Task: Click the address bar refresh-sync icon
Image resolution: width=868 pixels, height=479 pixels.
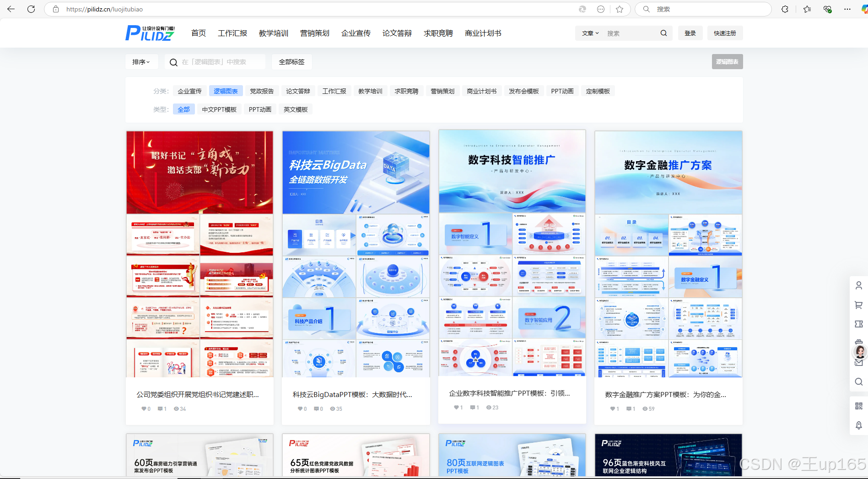Action: coord(582,9)
